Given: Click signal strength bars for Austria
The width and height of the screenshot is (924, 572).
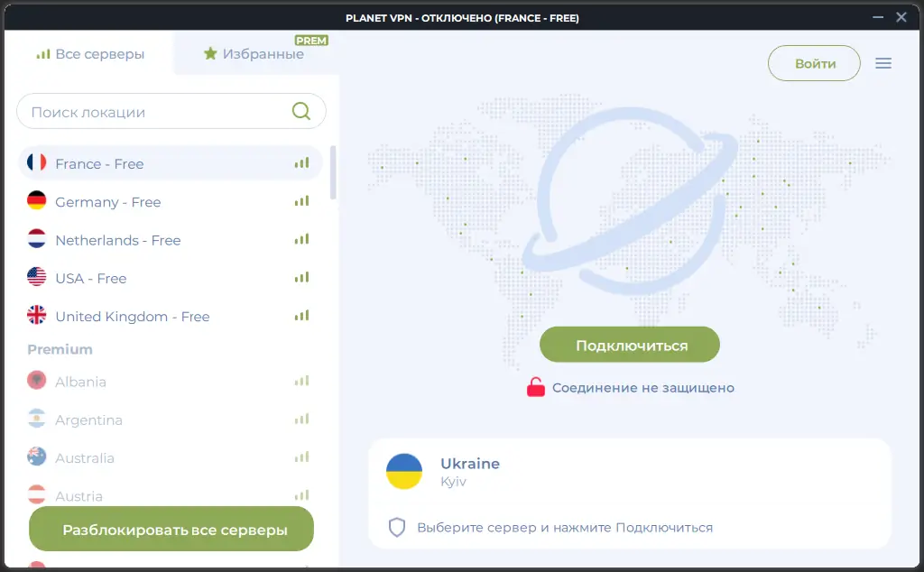Looking at the screenshot, I should click(301, 495).
